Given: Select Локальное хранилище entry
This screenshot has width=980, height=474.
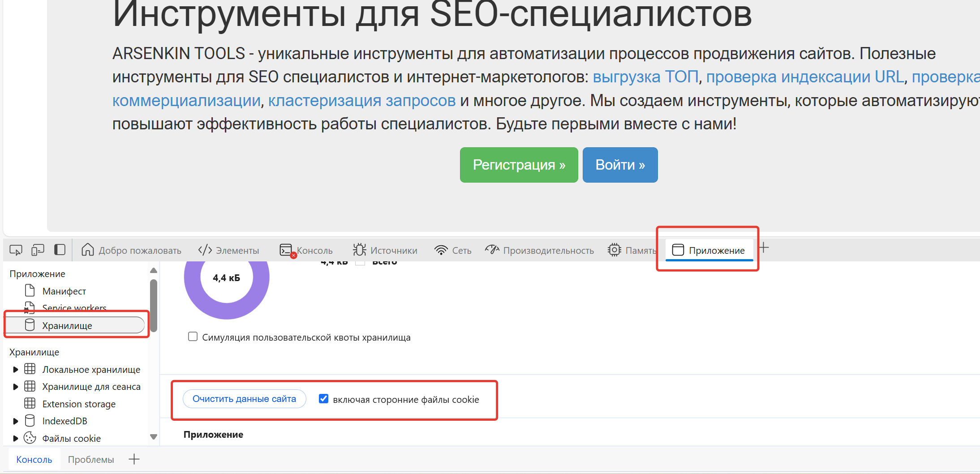Looking at the screenshot, I should (x=91, y=370).
